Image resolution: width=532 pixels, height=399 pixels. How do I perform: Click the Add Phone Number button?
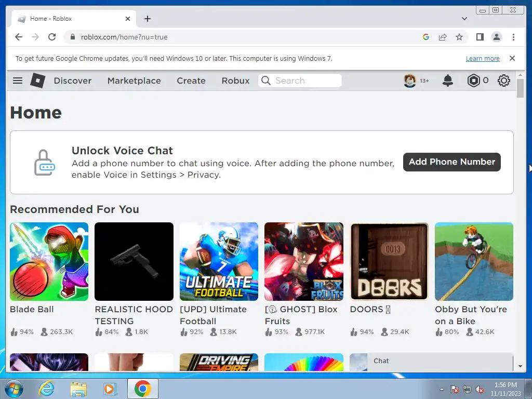[x=451, y=162]
